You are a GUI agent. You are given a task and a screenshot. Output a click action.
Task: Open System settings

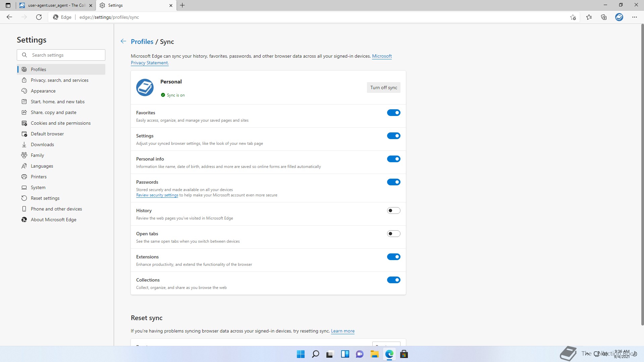[x=61, y=187]
